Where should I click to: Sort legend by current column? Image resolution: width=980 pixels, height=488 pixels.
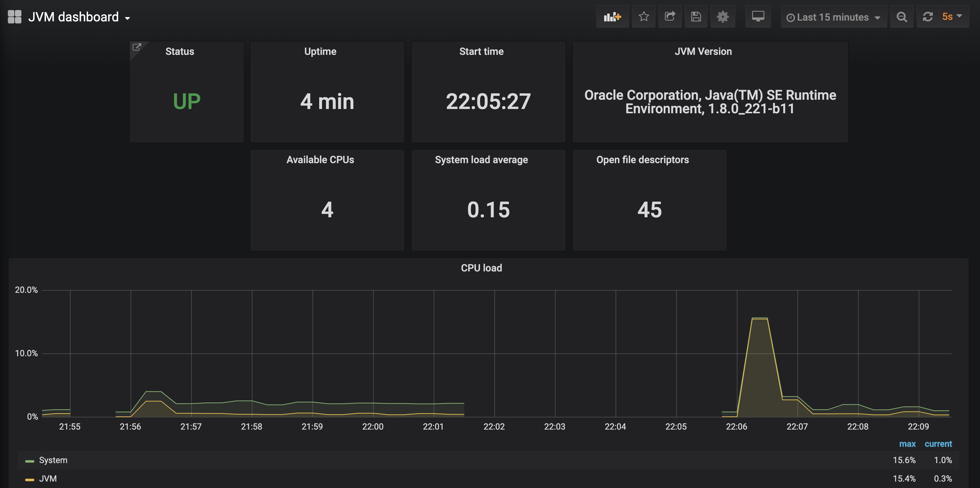click(938, 444)
